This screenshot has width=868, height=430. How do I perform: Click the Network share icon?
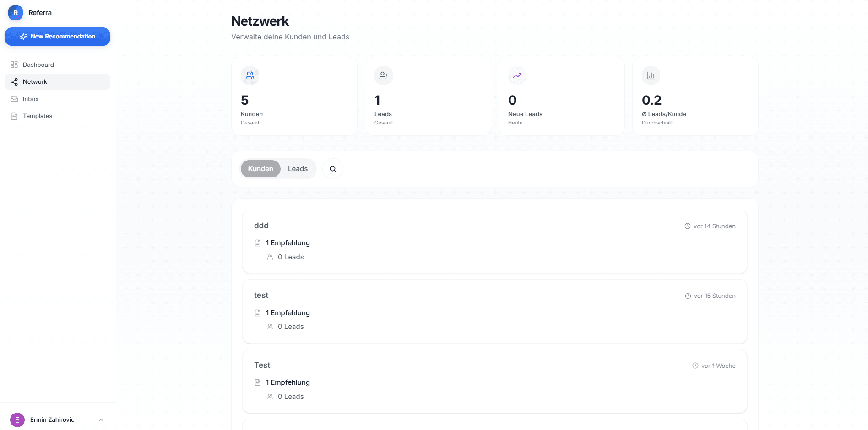coord(14,82)
